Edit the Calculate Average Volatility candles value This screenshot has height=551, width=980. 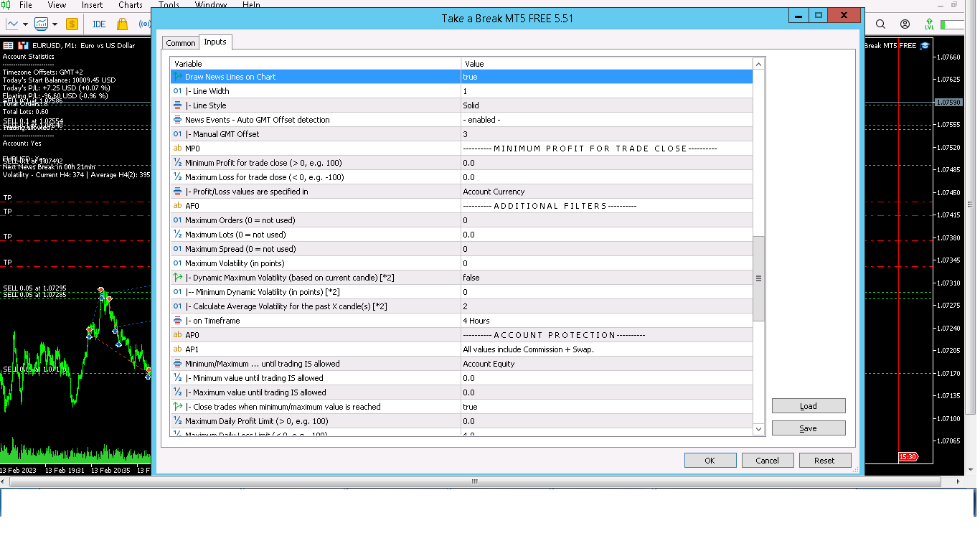(x=607, y=306)
